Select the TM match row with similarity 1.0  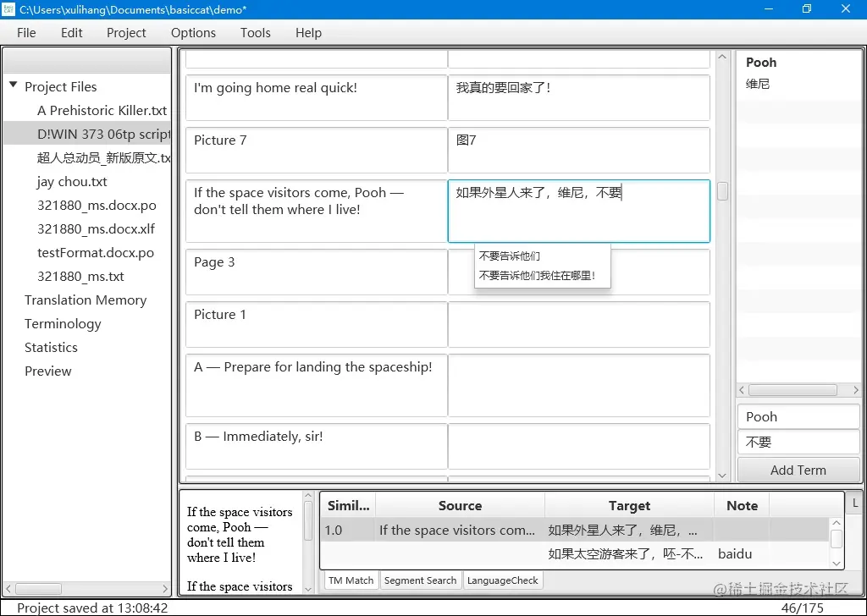[575, 531]
